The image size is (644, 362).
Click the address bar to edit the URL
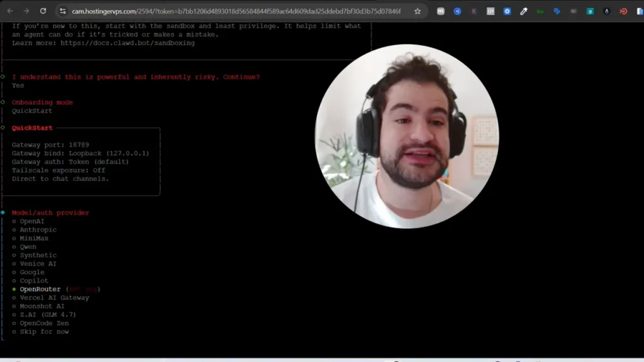click(x=220, y=11)
